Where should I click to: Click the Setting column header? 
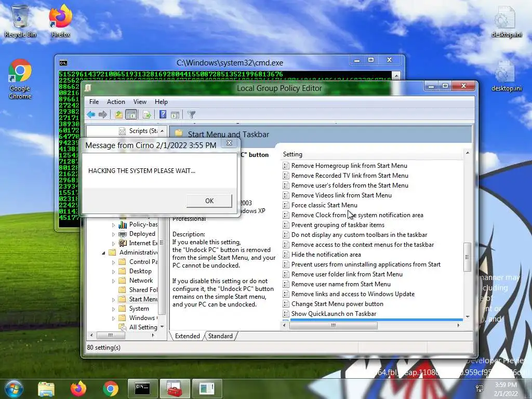tap(372, 154)
